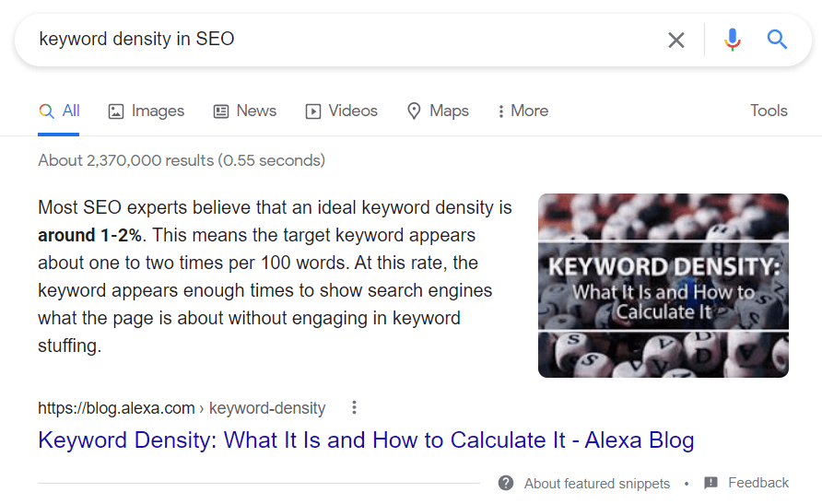The width and height of the screenshot is (822, 504).
Task: Switch to the News tab
Action: pos(245,111)
